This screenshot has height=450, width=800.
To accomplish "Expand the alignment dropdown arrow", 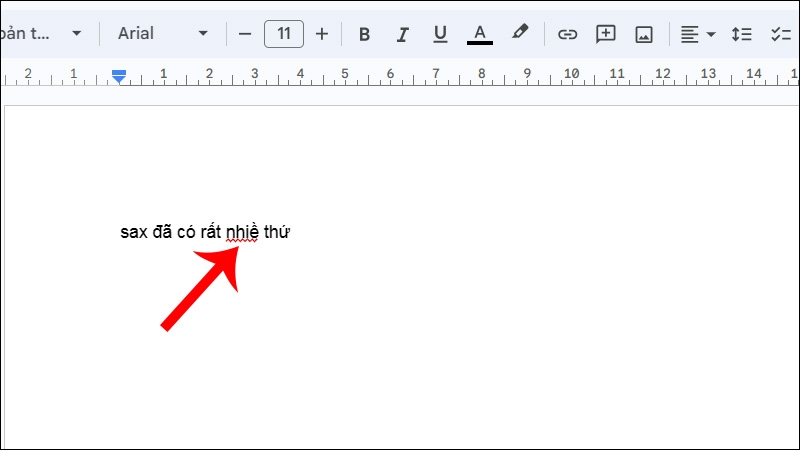I will [711, 34].
